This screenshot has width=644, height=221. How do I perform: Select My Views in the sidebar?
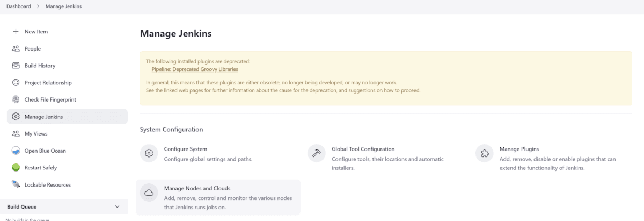pos(36,133)
